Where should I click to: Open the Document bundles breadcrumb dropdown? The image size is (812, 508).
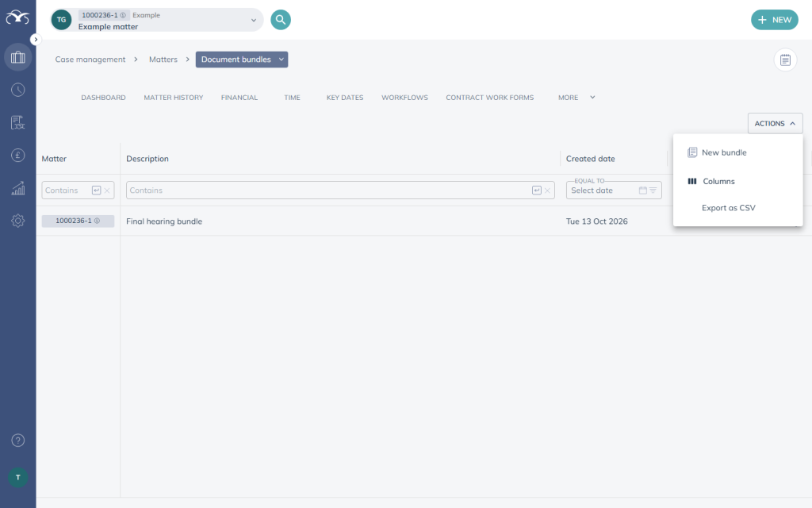click(242, 60)
